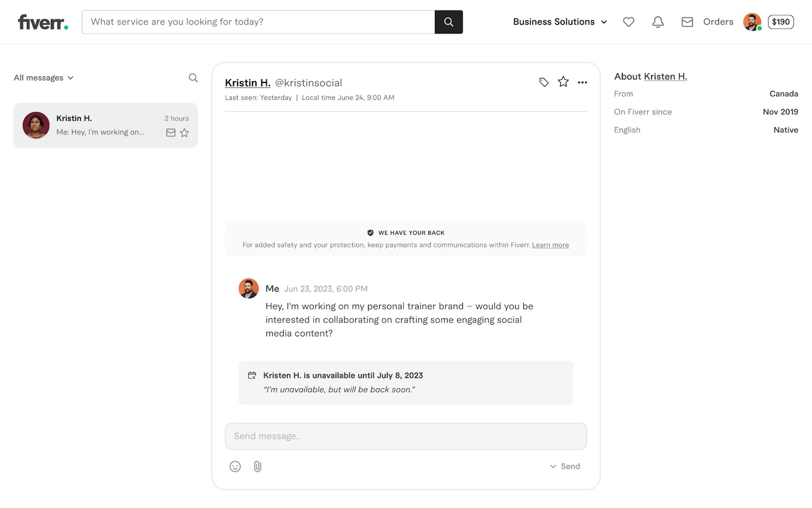Attach a file with paperclip icon
The image size is (812, 508).
[x=258, y=466]
